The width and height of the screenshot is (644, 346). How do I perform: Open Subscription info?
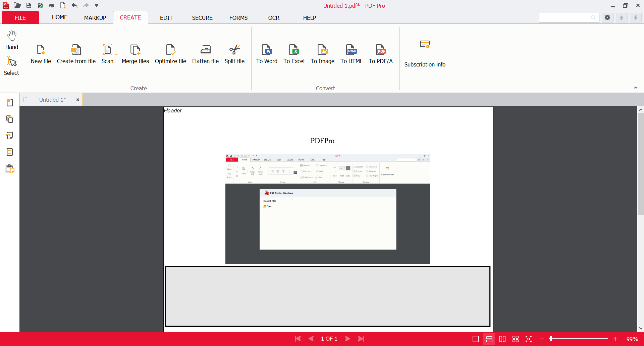[425, 54]
